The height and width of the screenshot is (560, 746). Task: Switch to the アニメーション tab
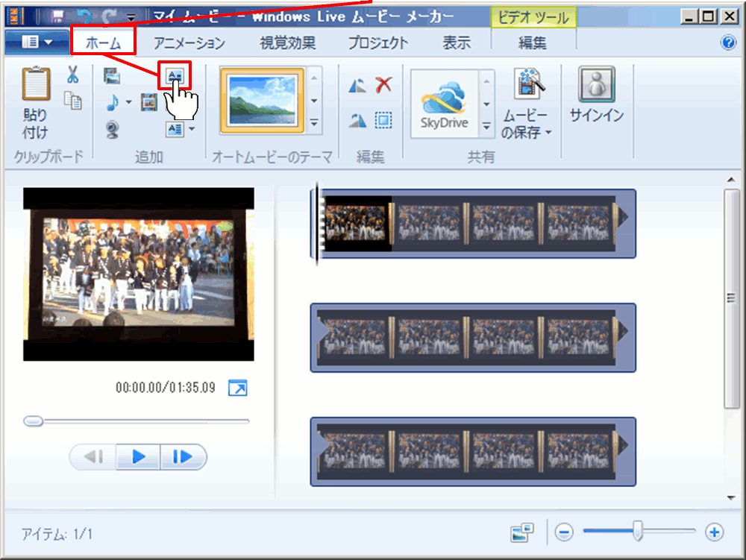point(189,43)
